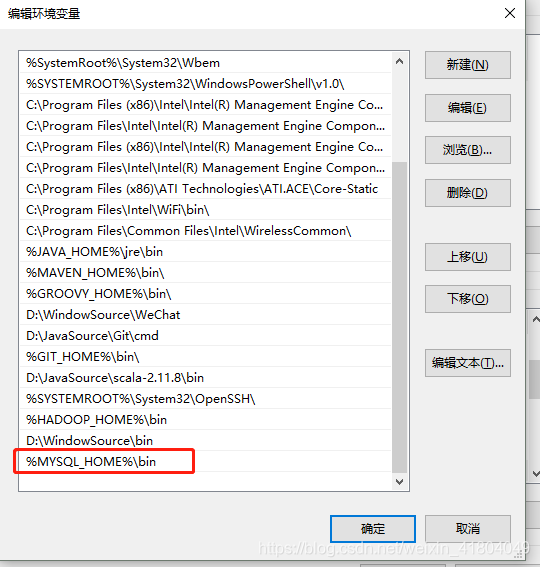Select C:\Program Files\Intel\WiFi\bin\ entry

205,210
